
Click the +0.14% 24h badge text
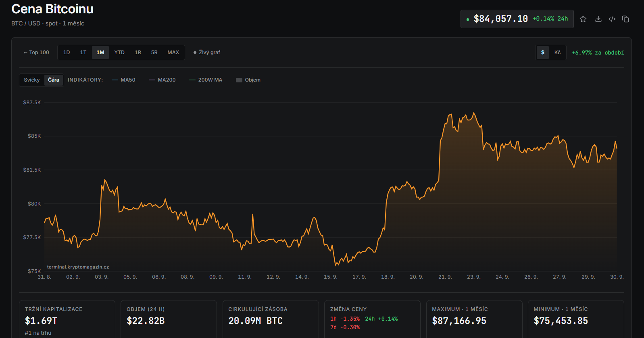(550, 19)
